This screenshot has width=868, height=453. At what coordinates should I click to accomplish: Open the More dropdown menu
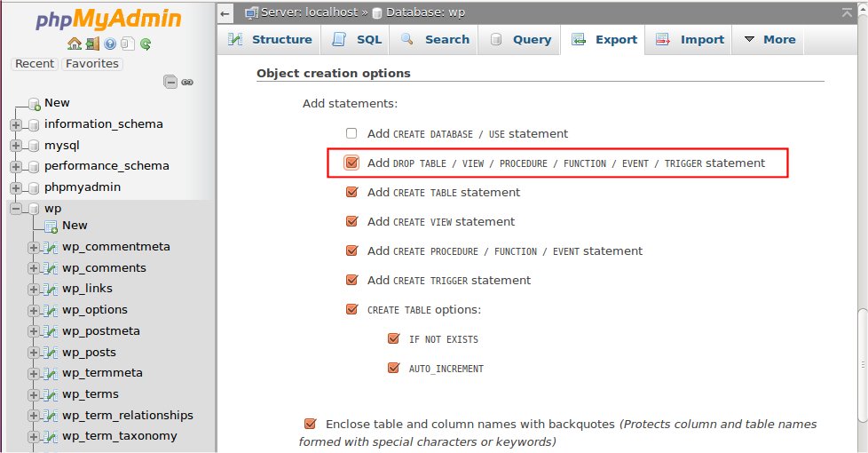tap(769, 39)
